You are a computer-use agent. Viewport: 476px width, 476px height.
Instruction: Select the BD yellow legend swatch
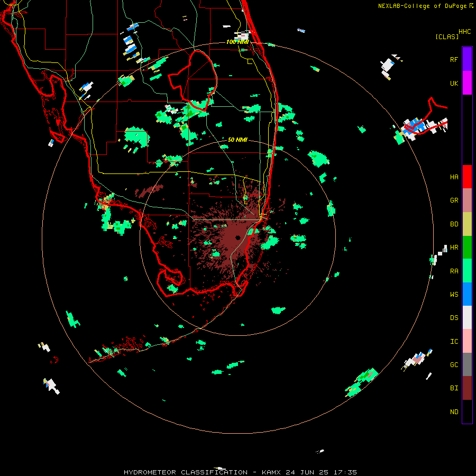[467, 224]
